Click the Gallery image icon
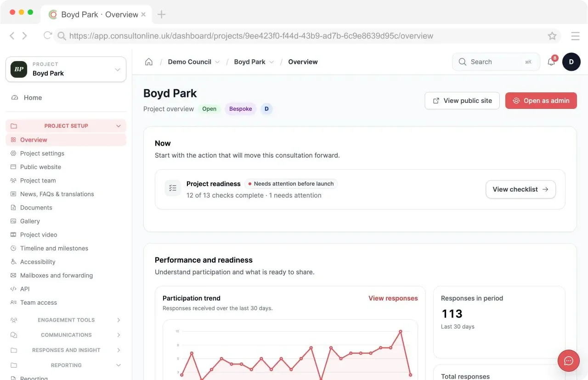Screen dimensions: 588x380 [13, 221]
